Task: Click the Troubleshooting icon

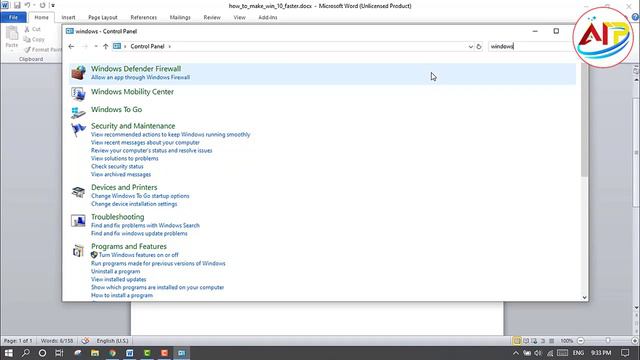Action: [x=78, y=221]
